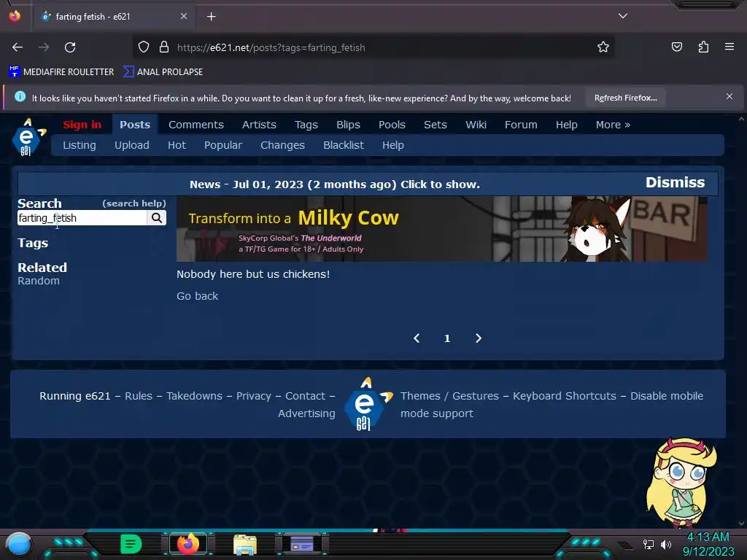
Task: Close the farting fetish - e621 tab
Action: coord(183,16)
